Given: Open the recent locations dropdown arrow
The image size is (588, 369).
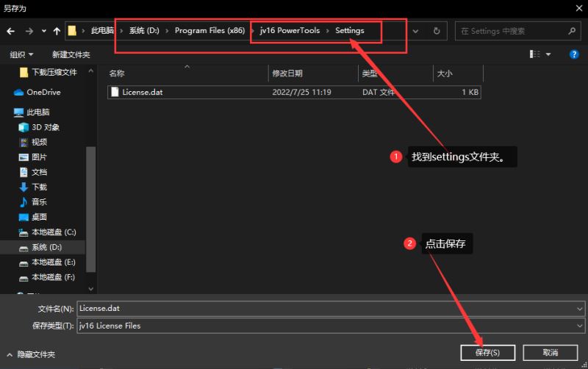Looking at the screenshot, I should (44, 31).
